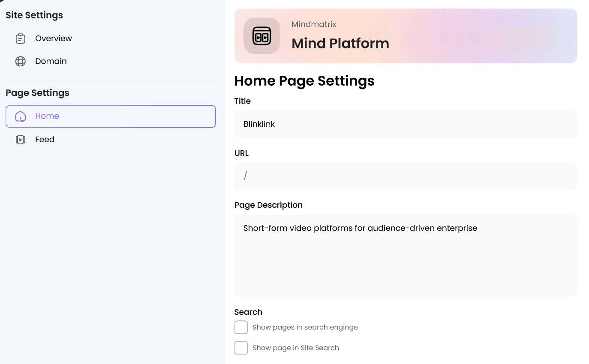Click the URL input field
Viewport: 589px width, 364px height.
(x=406, y=176)
